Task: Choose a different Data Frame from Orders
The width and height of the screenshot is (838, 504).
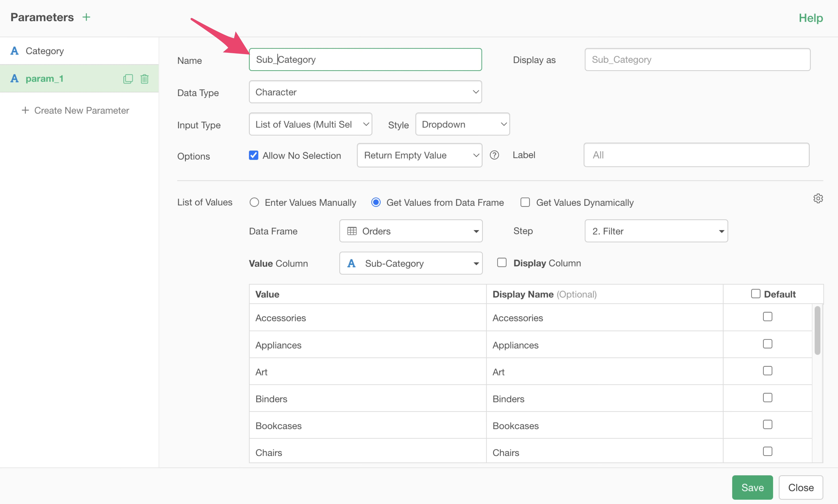Action: tap(411, 231)
